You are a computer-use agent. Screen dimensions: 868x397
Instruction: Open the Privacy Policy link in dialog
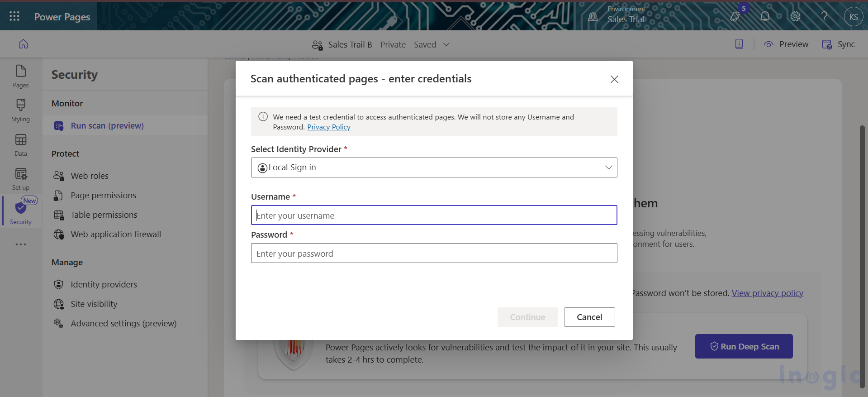[329, 127]
